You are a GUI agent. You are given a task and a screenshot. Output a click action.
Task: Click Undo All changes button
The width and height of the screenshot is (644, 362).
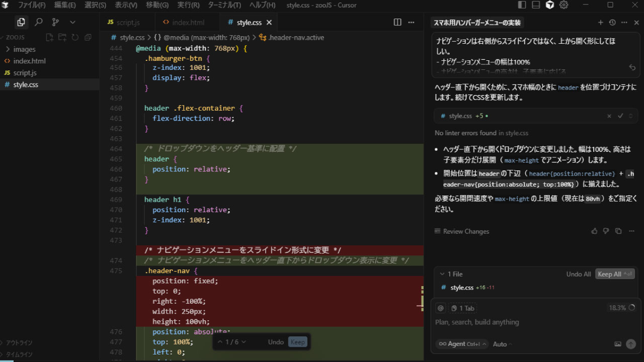pos(579,274)
